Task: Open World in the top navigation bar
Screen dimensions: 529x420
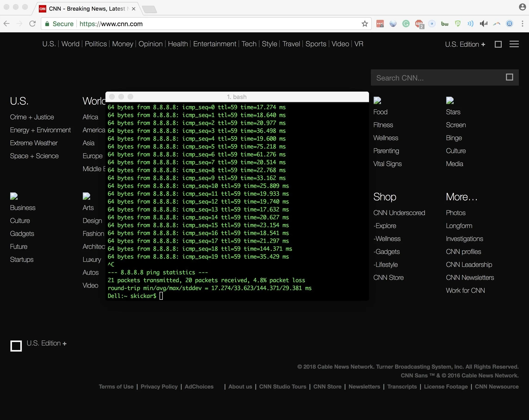Action: coord(71,44)
